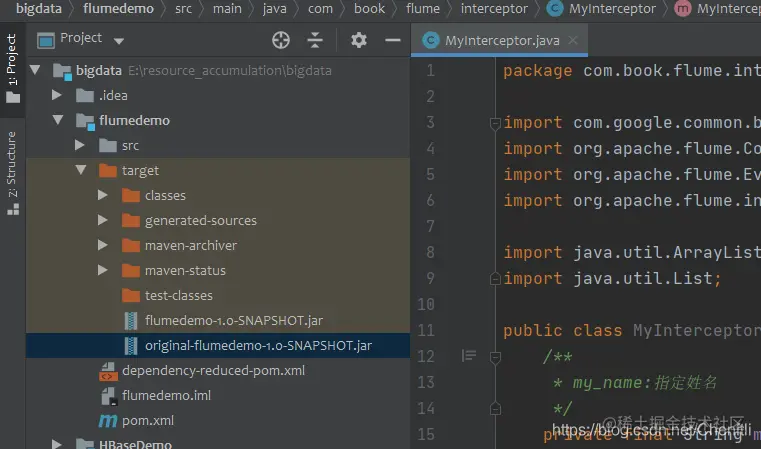
Task: Collapse the bigdata root node arrow
Action: [35, 70]
